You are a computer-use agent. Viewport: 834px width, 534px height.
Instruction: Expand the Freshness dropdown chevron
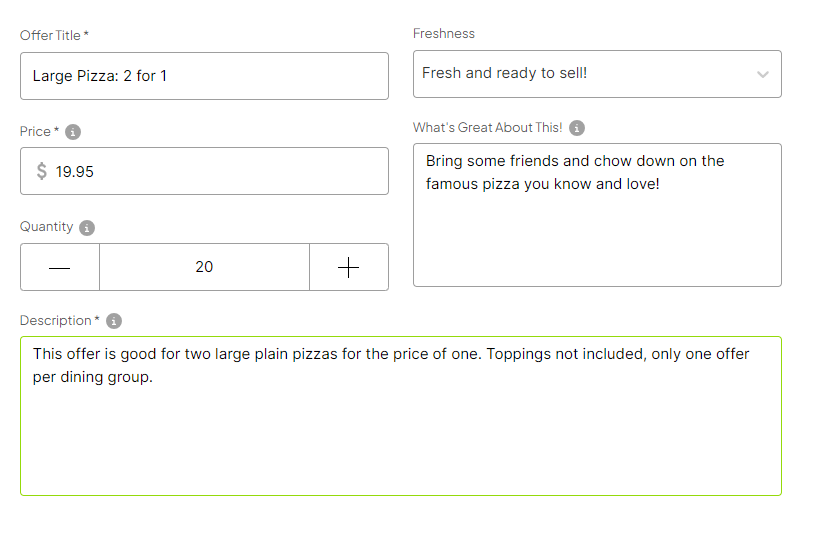(x=763, y=74)
